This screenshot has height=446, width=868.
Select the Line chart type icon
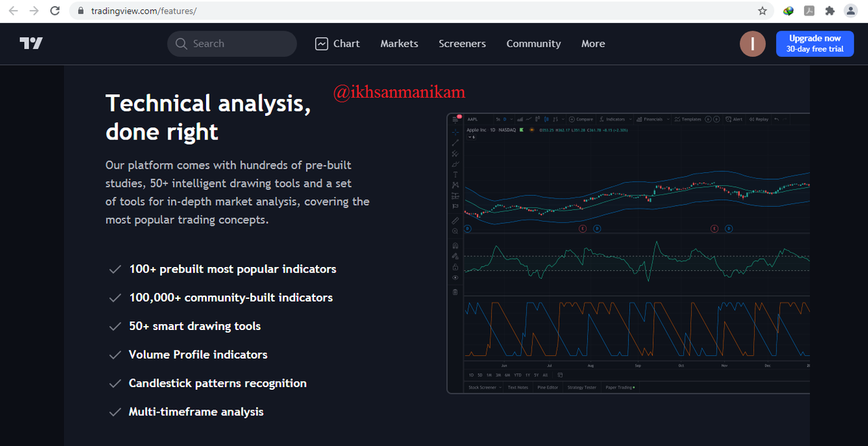point(529,119)
